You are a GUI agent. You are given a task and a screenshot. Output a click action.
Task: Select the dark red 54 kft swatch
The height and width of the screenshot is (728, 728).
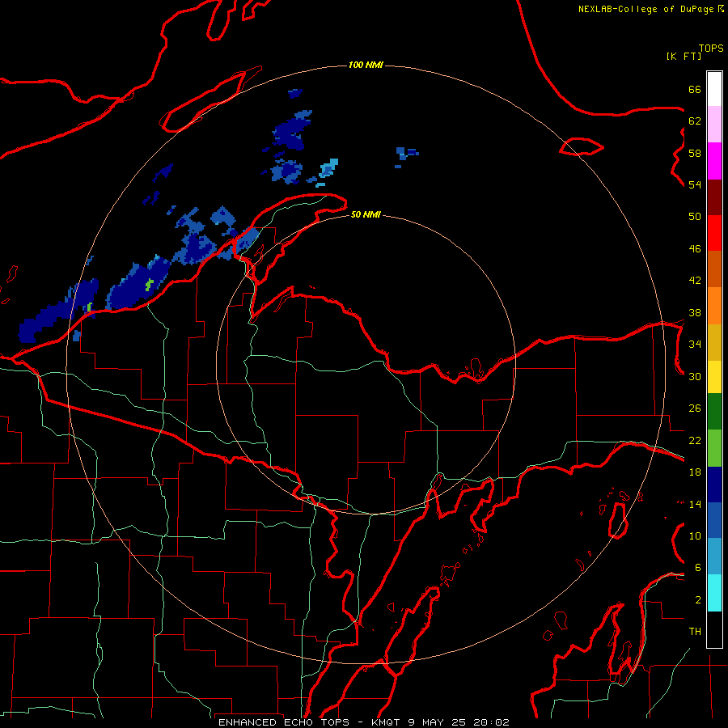point(714,197)
